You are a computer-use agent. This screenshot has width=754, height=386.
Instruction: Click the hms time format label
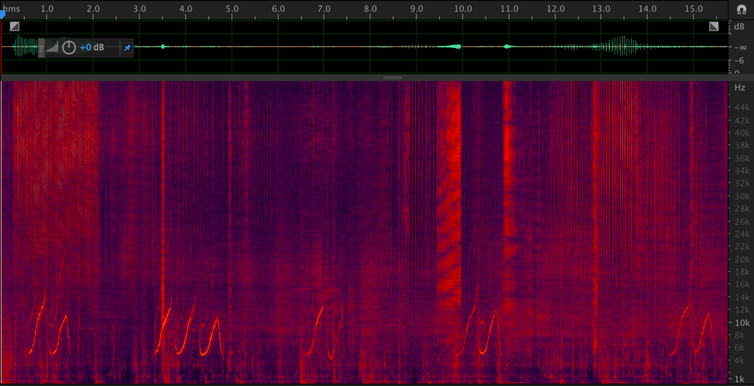[12, 9]
